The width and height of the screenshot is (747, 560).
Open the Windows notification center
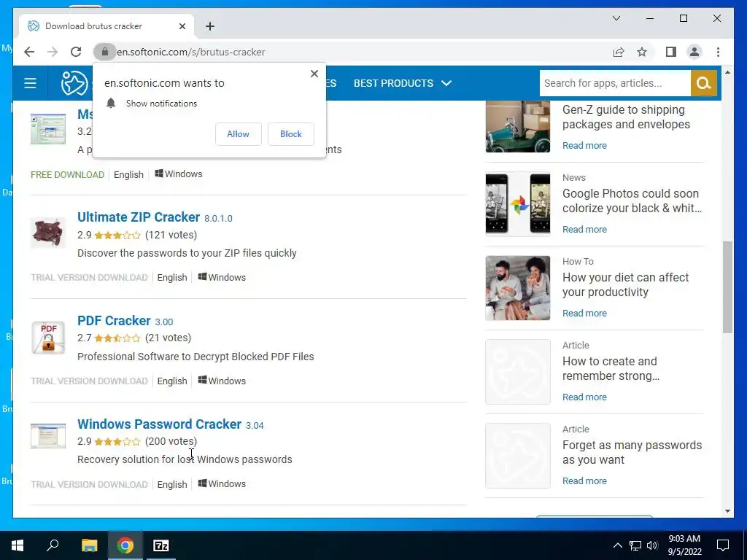(723, 545)
